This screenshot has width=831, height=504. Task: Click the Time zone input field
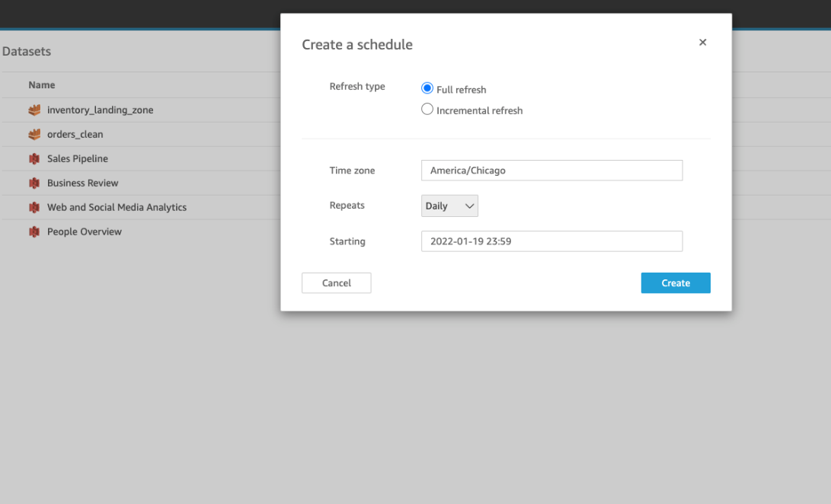tap(551, 170)
